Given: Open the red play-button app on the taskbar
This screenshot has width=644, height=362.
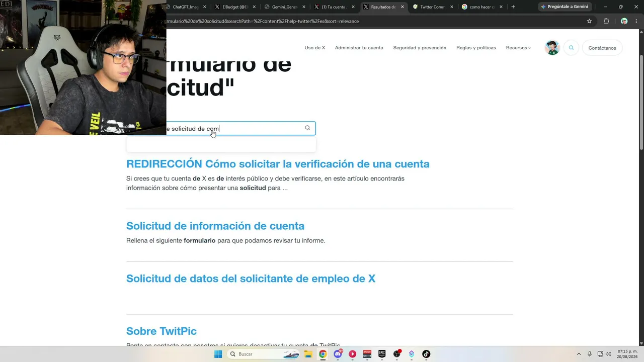Looking at the screenshot, I should 353,354.
